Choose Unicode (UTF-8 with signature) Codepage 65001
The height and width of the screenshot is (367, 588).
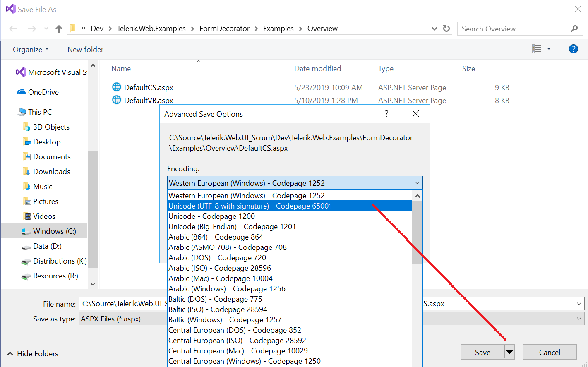(x=290, y=206)
